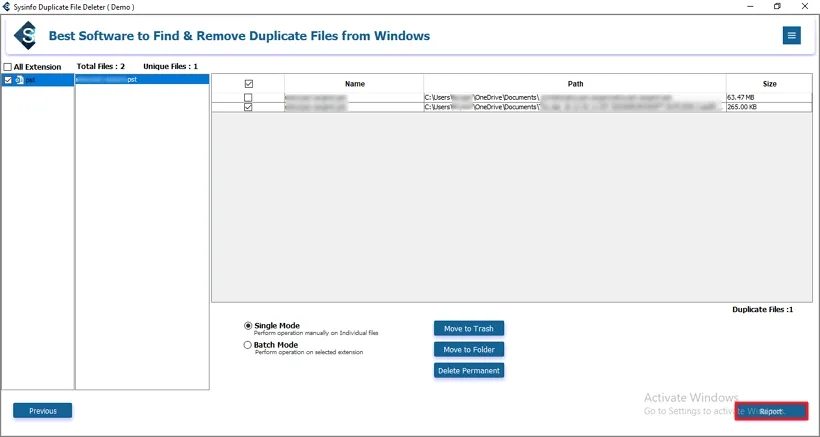Screen dimensions: 820x437
Task: Minimize the Sysinfo Duplicate File Deleter window
Action: [x=750, y=6]
